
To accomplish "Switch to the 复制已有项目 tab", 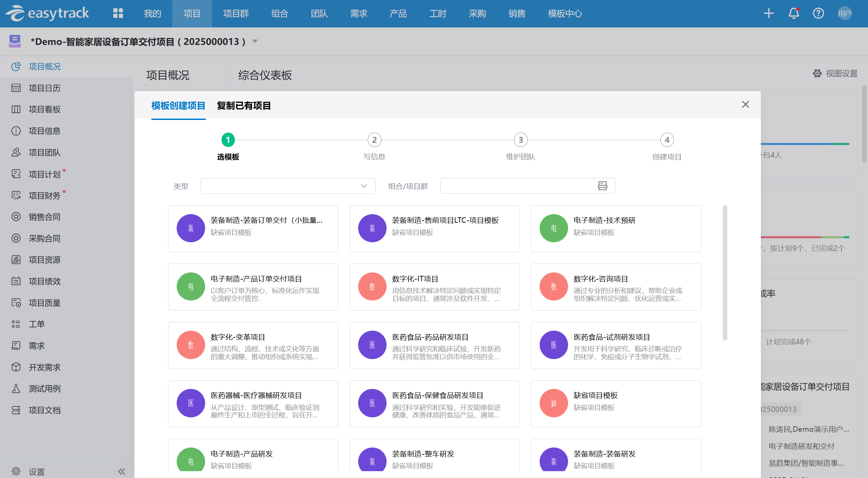I will pyautogui.click(x=243, y=106).
